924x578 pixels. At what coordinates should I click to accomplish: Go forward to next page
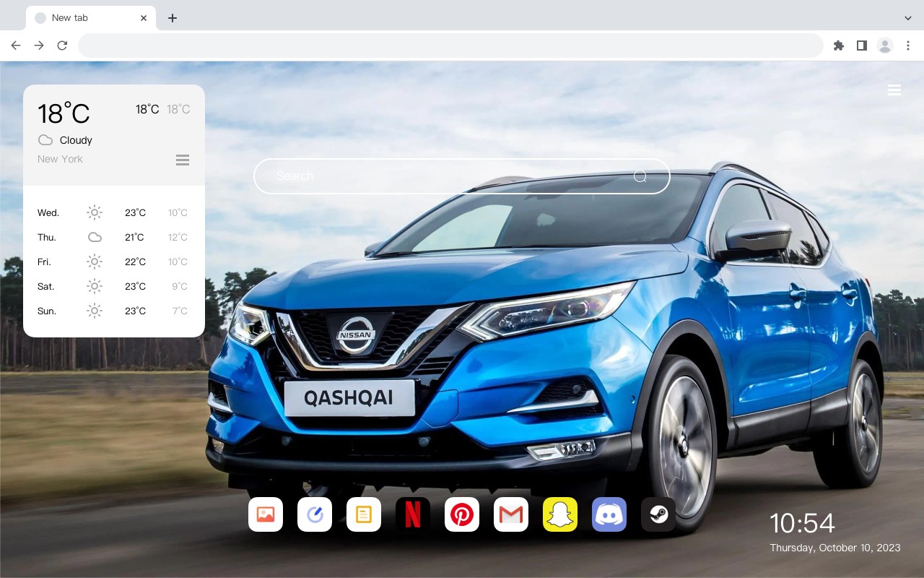(39, 46)
